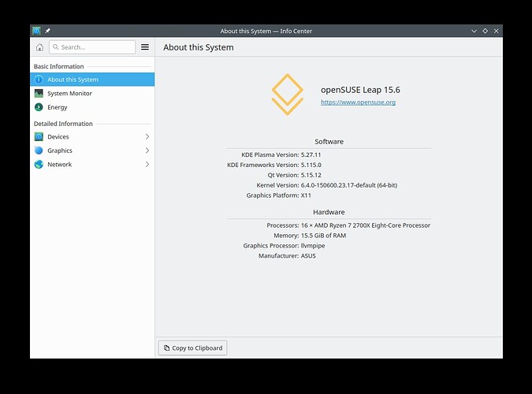Click the Energy icon

[x=39, y=107]
